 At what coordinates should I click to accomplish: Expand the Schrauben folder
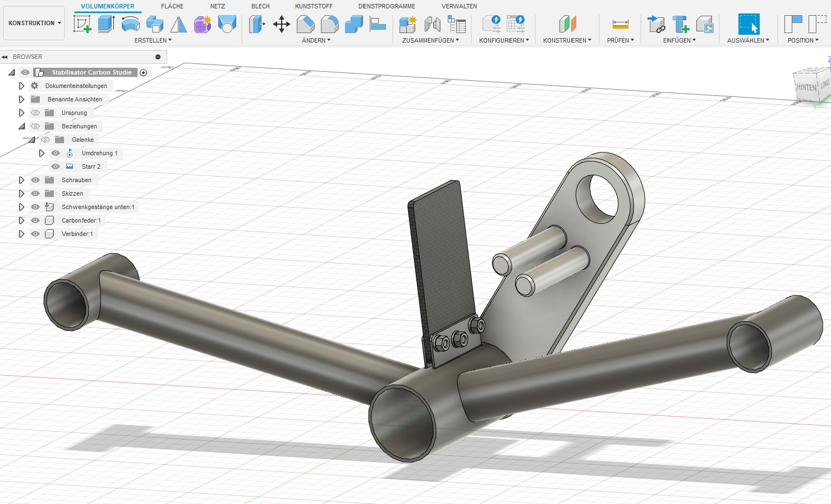pos(21,180)
